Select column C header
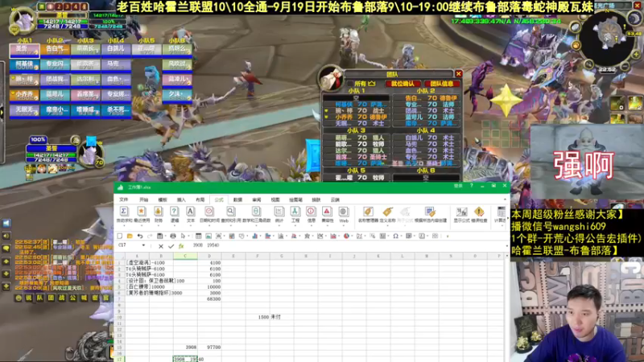Image resolution: width=644 pixels, height=362 pixels. 185,256
